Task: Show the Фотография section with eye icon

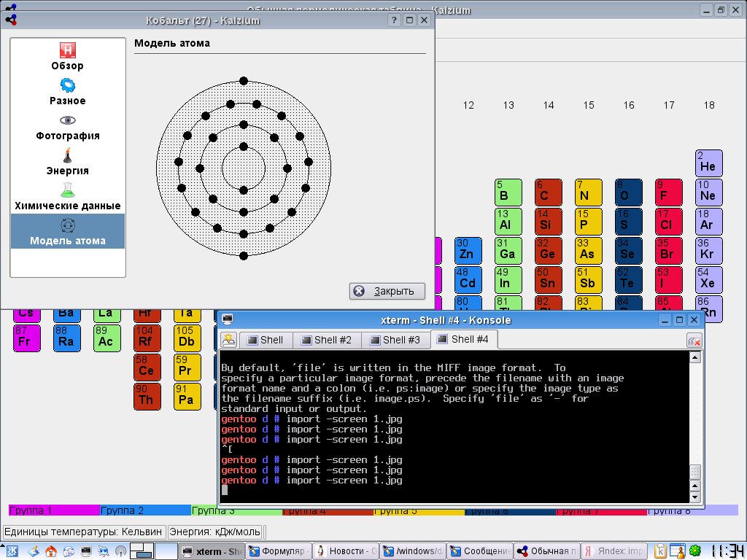Action: click(x=67, y=126)
